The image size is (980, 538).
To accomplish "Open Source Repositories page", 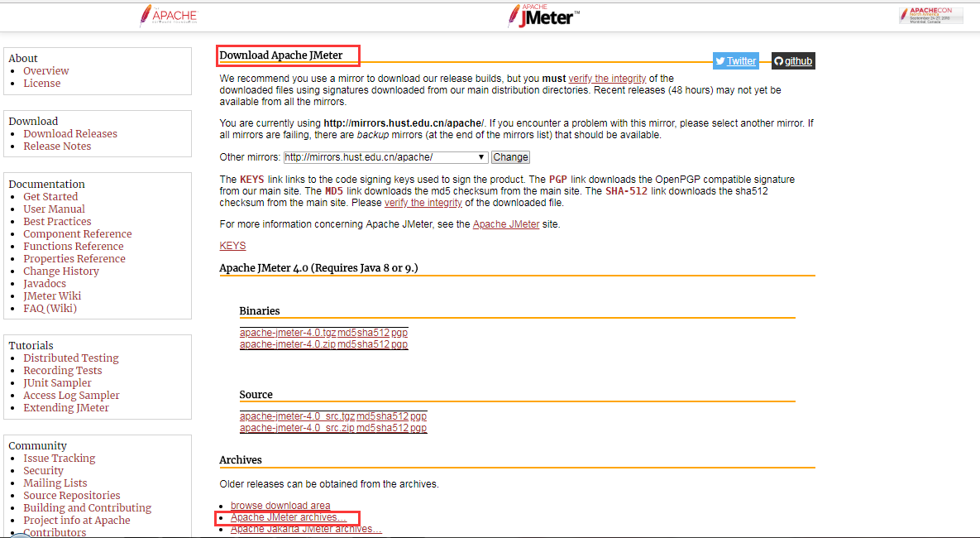I will 72,496.
